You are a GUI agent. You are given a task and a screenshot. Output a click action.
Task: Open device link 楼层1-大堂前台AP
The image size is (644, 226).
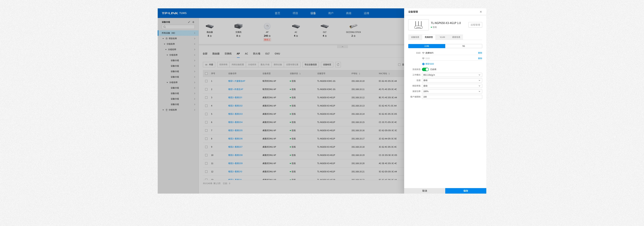point(236,81)
